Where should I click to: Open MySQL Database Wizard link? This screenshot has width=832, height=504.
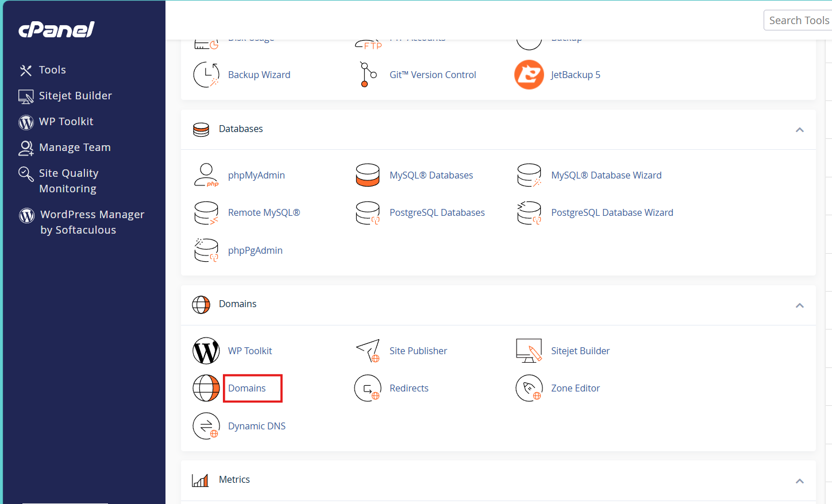(606, 175)
